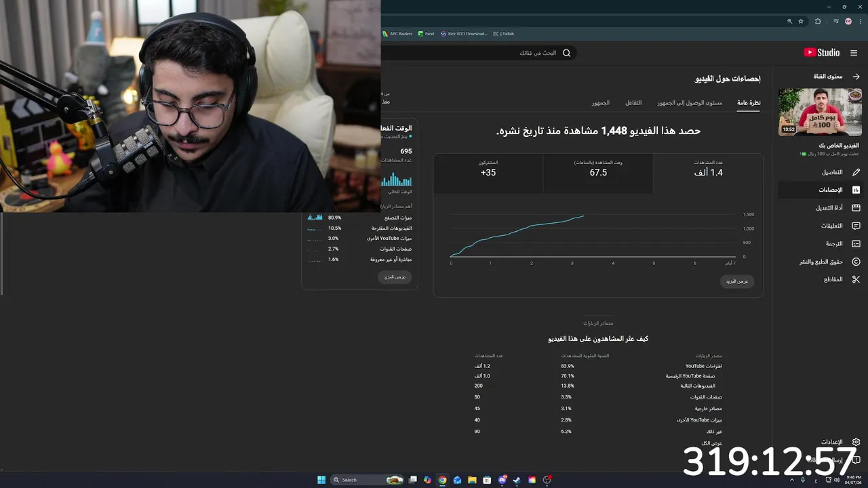Click the عرض الكل link below traffic table
The image size is (868, 488).
click(711, 443)
